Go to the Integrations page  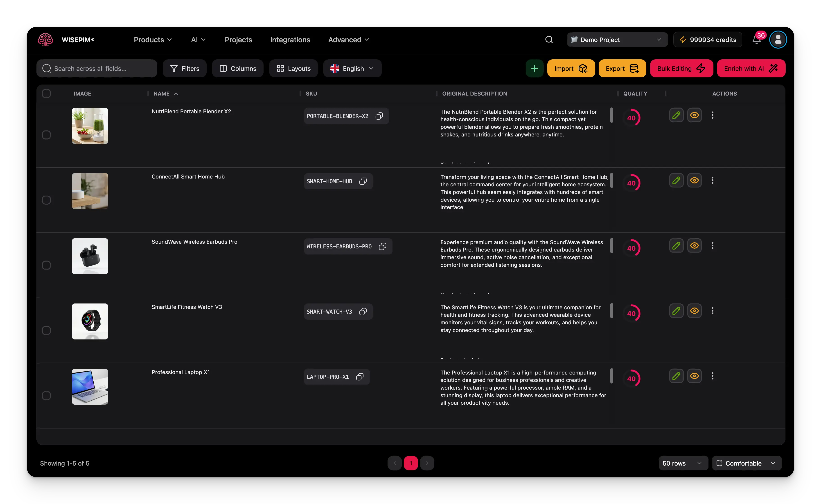290,40
